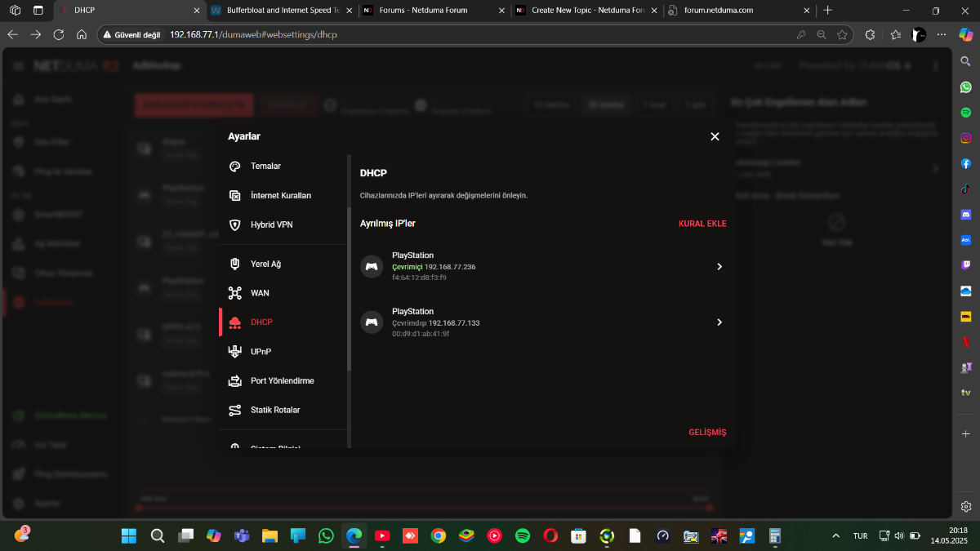Viewport: 980px width, 551px height.
Task: Click the address bar URL field
Action: [x=474, y=35]
